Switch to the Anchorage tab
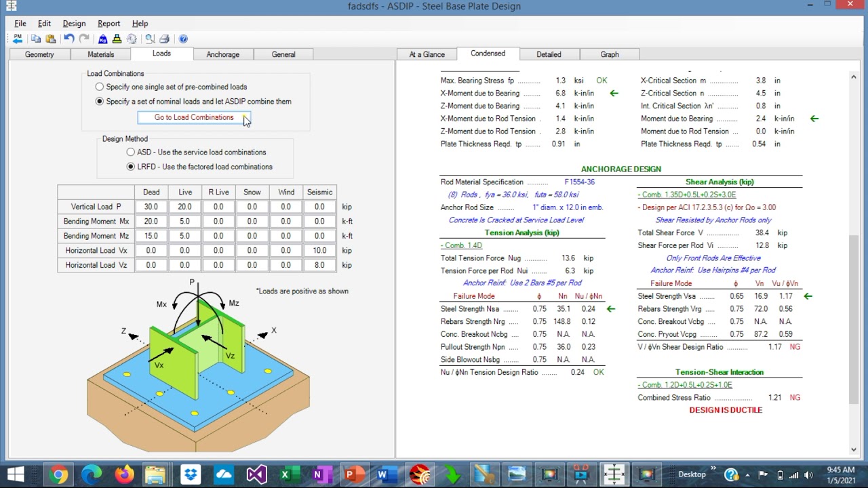868x488 pixels. (x=223, y=54)
